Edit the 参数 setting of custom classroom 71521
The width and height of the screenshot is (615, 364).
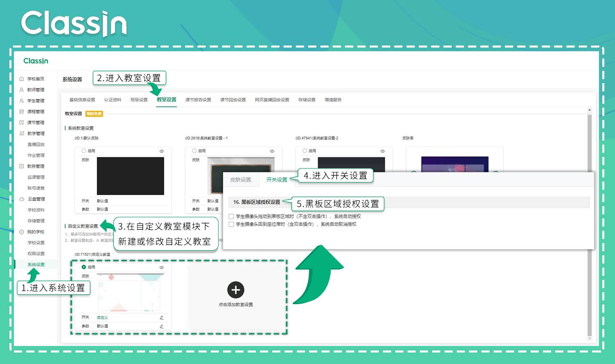[162, 326]
